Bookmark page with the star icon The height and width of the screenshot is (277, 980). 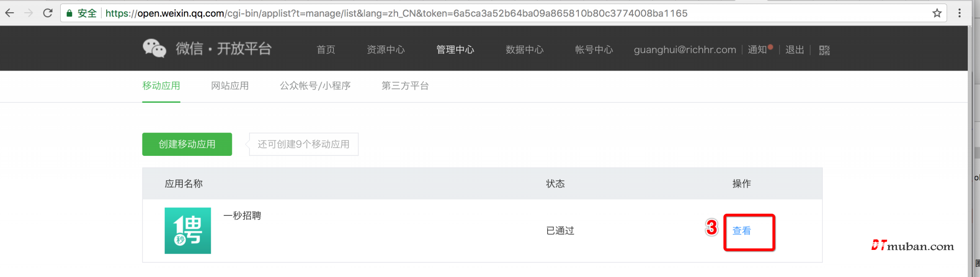click(x=937, y=13)
